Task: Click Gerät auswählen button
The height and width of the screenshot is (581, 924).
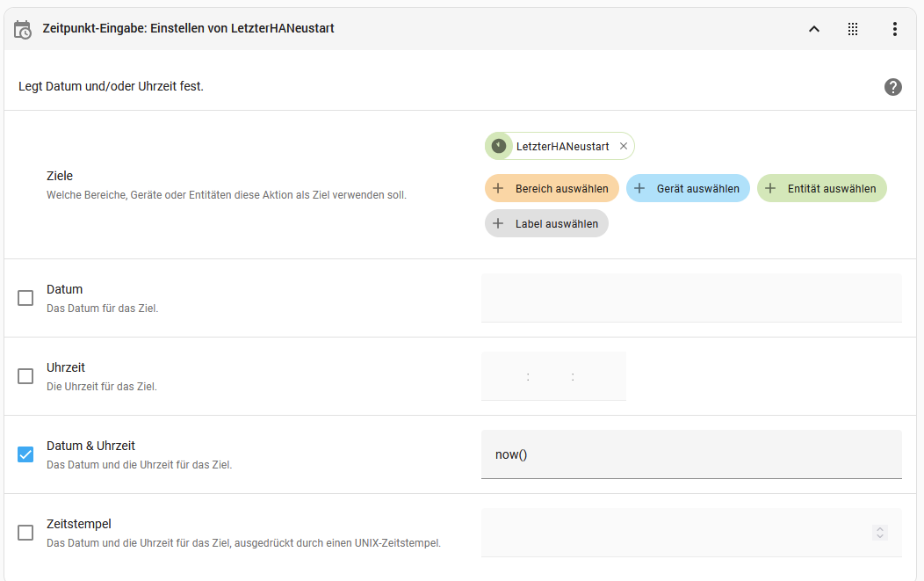Action: point(688,188)
